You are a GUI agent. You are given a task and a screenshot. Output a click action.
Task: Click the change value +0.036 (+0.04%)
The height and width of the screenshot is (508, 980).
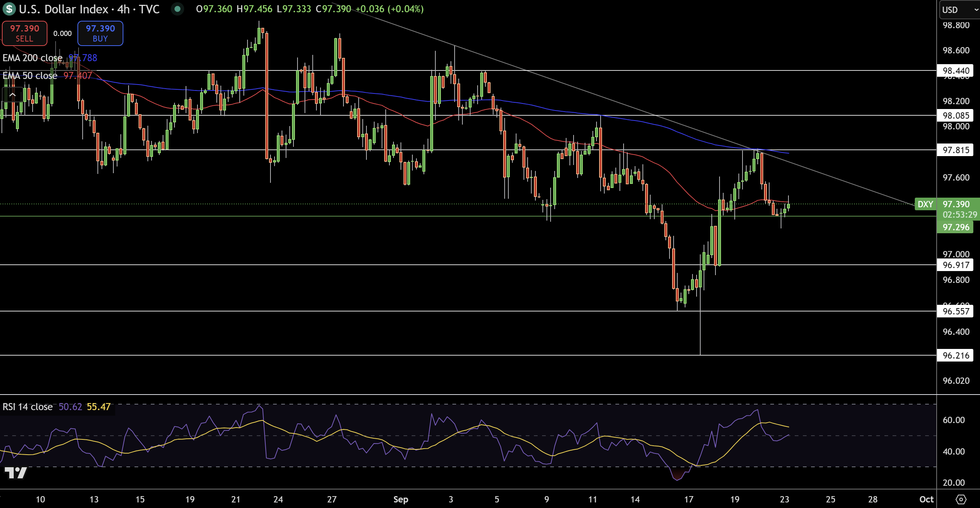(x=389, y=9)
